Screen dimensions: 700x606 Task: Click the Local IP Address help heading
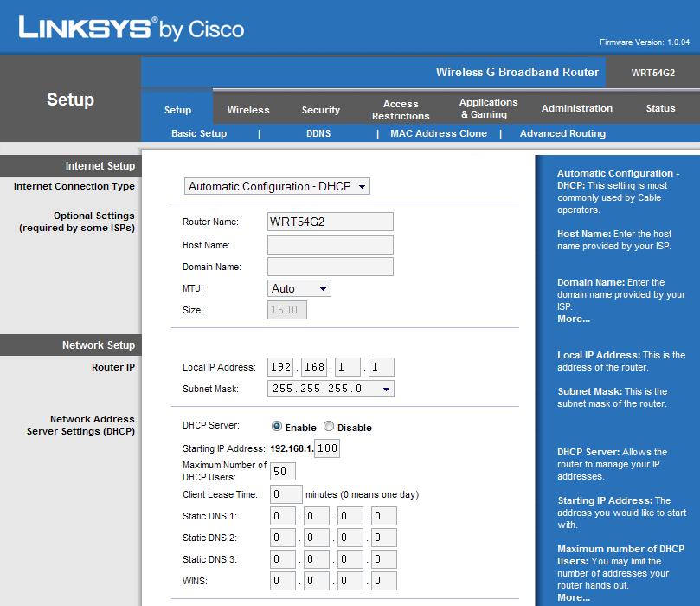[x=599, y=355]
